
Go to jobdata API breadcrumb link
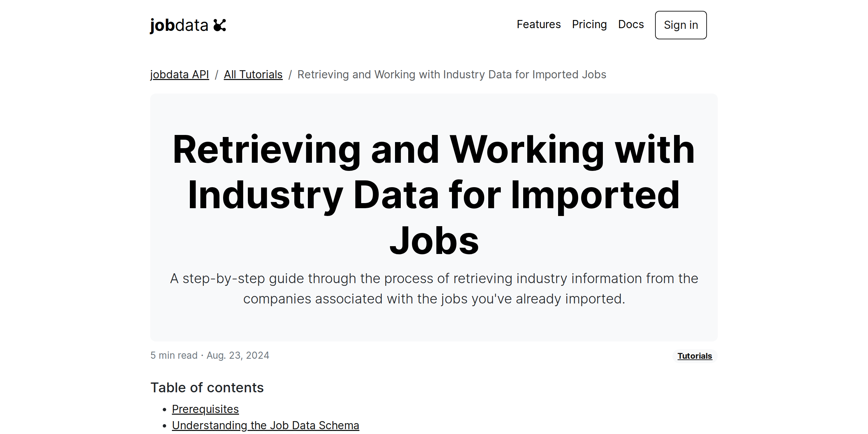coord(179,74)
